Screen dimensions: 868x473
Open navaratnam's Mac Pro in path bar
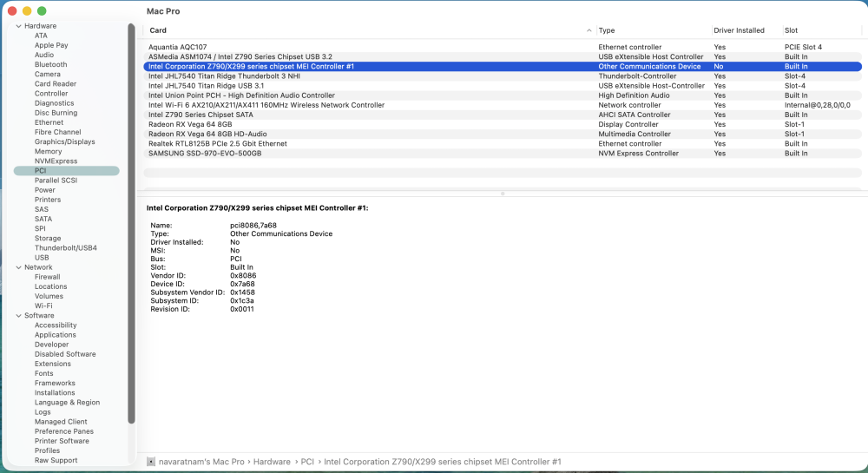201,462
